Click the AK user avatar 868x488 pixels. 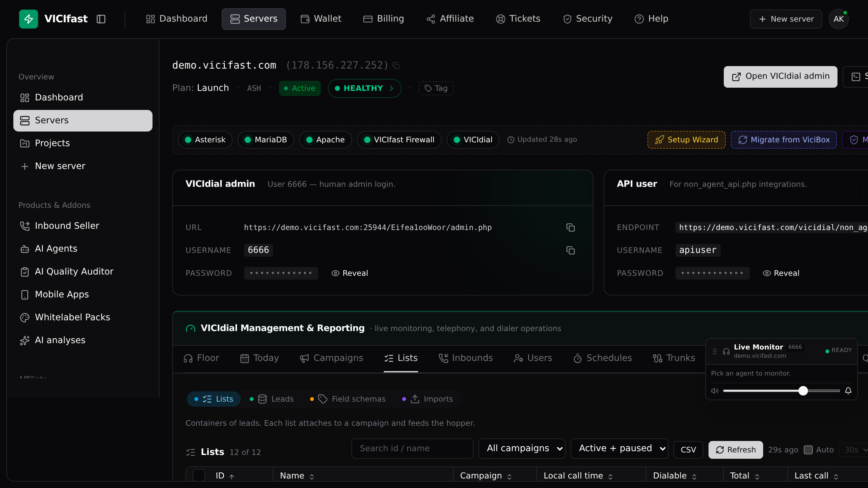[x=839, y=19]
